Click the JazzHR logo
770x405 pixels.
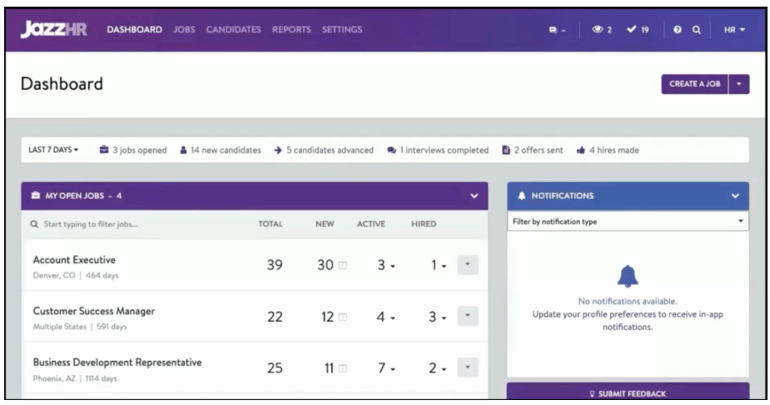click(x=54, y=29)
